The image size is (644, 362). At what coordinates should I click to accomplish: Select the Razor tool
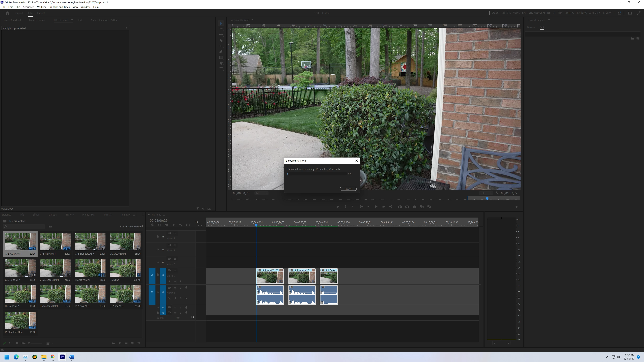[x=221, y=40]
